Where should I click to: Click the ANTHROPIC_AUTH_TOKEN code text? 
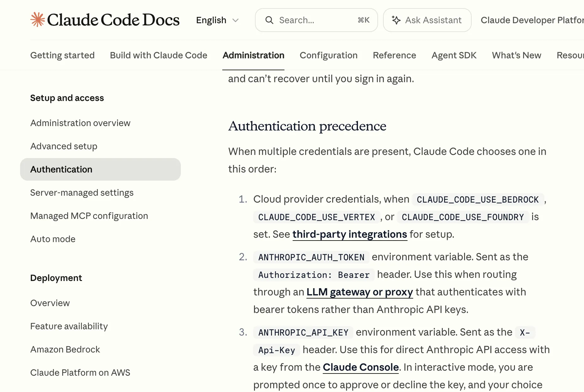point(311,257)
